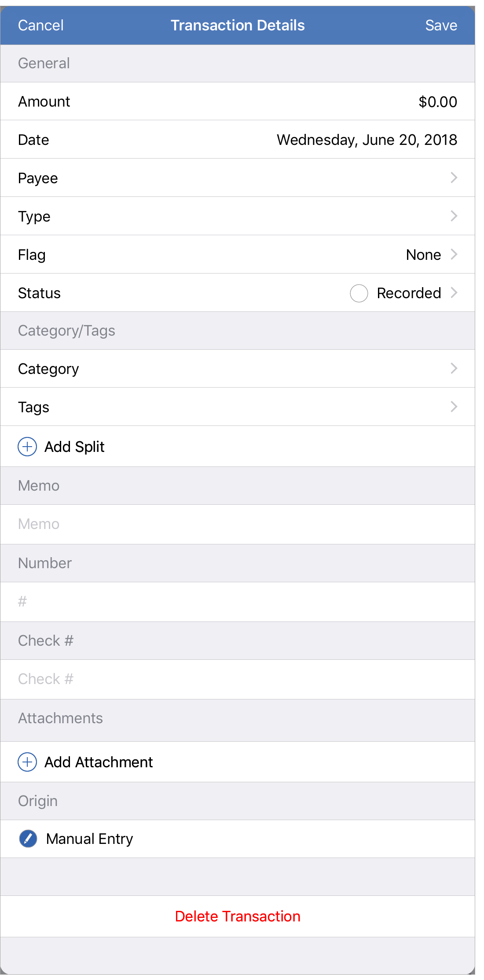Click the Add Attachment plus icon
The width and height of the screenshot is (484, 980).
27,762
